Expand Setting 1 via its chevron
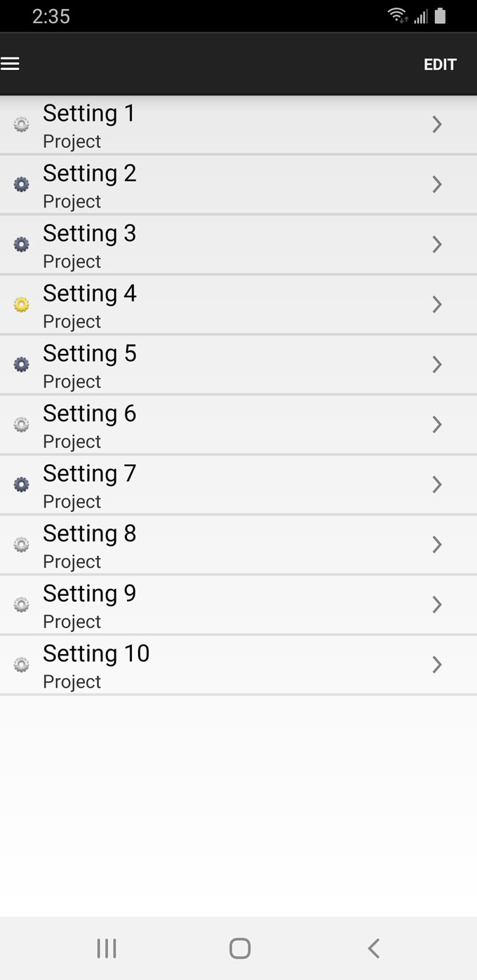The height and width of the screenshot is (980, 477). click(x=436, y=124)
